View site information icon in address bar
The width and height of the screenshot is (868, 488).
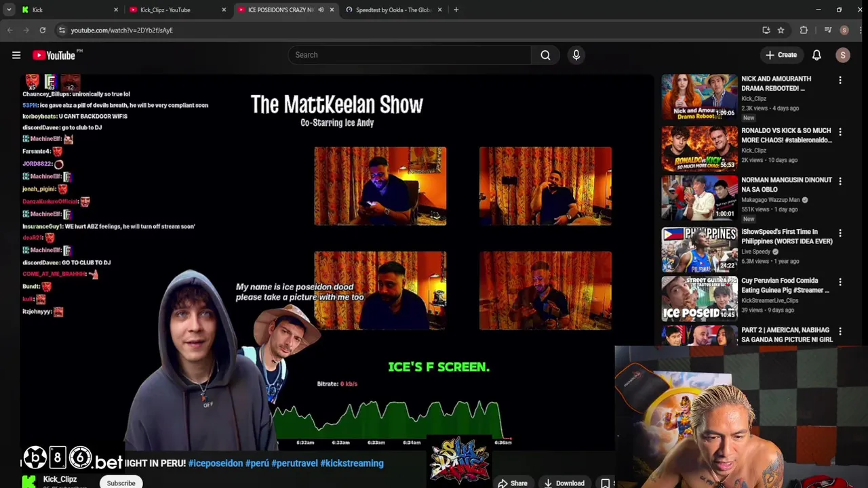pos(62,30)
